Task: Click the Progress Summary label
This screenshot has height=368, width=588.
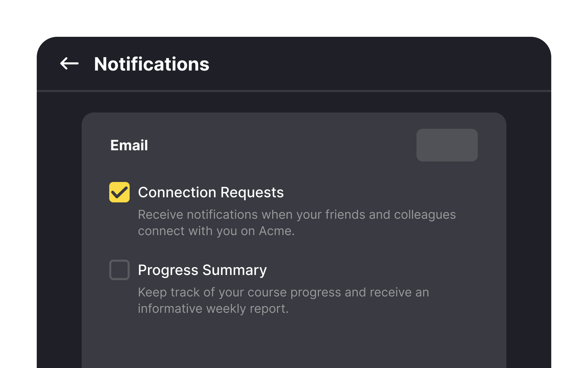Action: pyautogui.click(x=202, y=270)
